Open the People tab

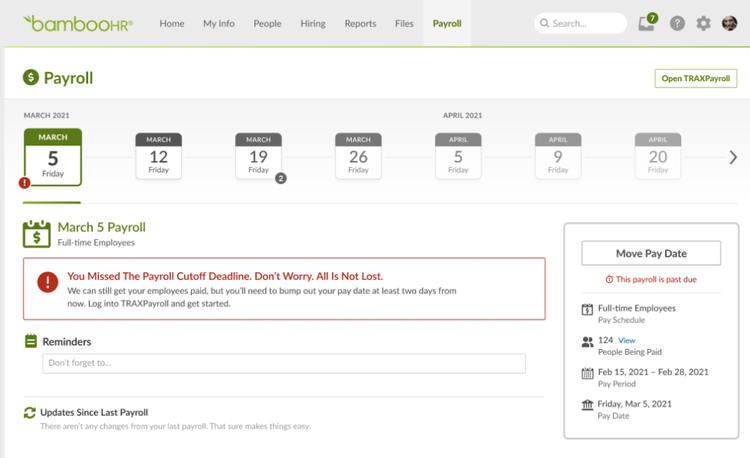pyautogui.click(x=267, y=23)
